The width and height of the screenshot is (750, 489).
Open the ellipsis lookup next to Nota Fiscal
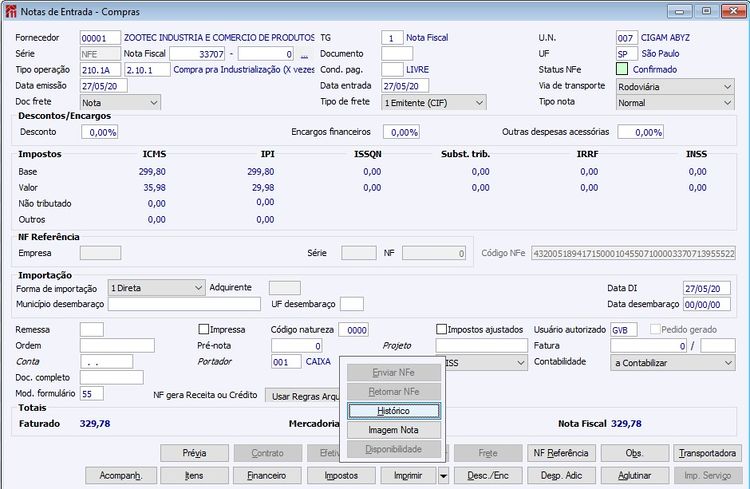coord(304,54)
